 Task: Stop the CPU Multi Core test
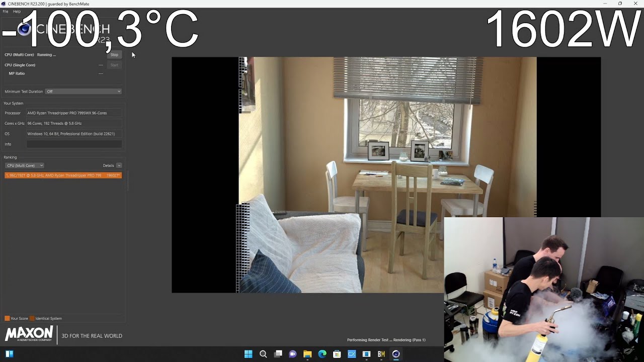click(114, 54)
